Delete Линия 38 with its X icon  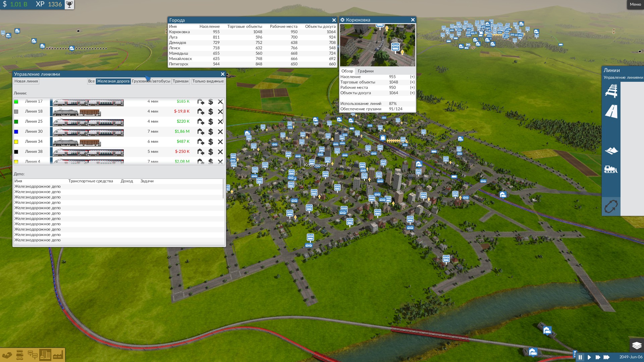pyautogui.click(x=220, y=152)
